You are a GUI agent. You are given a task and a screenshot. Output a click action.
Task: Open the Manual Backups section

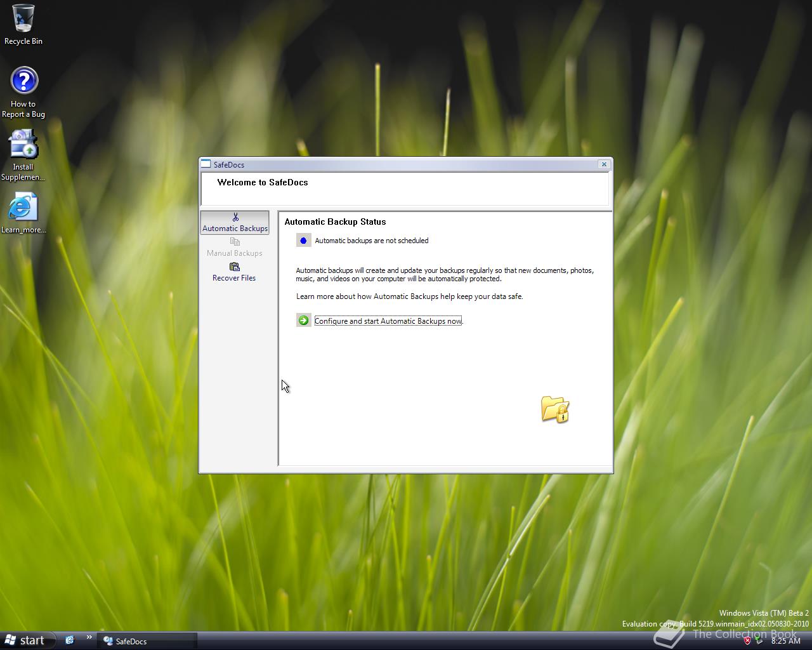(x=235, y=248)
